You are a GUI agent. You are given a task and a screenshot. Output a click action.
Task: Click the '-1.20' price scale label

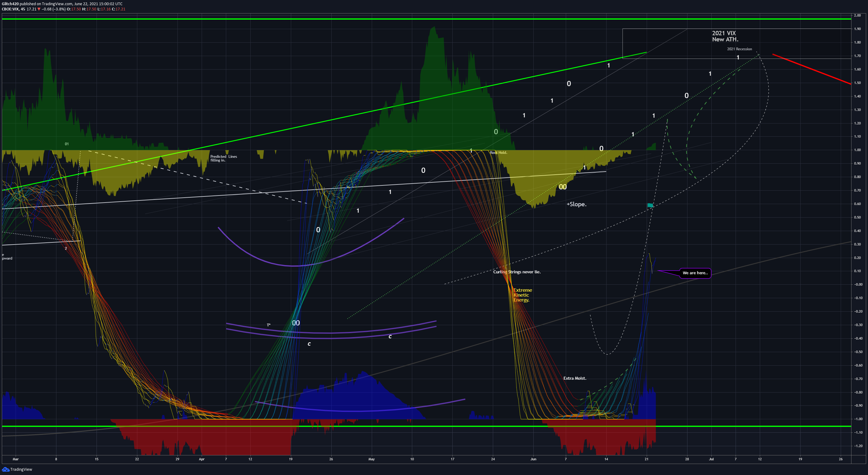(858, 446)
